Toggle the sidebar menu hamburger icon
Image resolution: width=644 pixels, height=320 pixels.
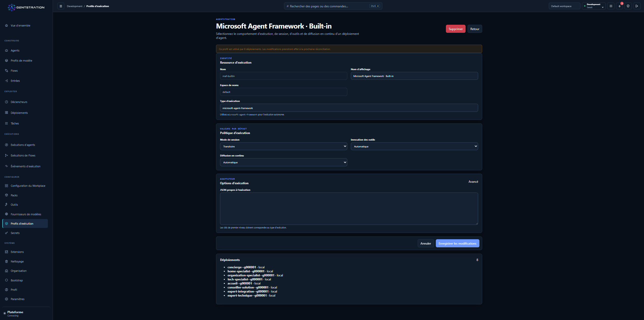tap(61, 6)
